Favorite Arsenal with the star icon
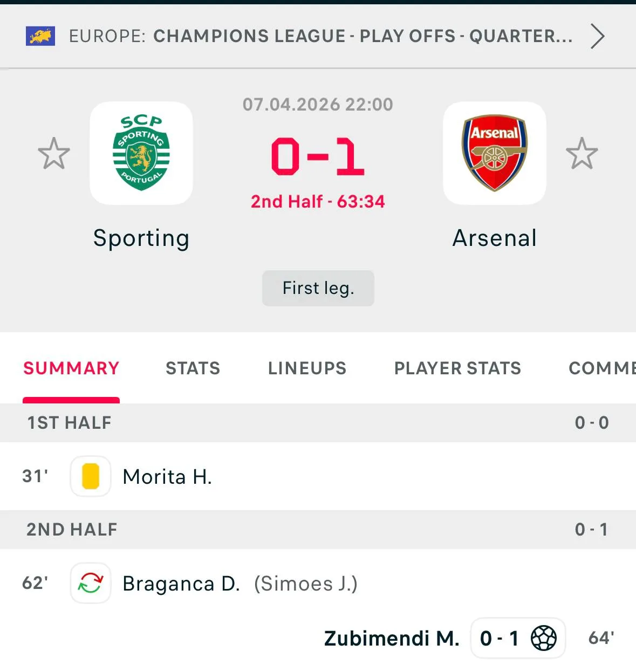This screenshot has width=636, height=672. point(582,153)
